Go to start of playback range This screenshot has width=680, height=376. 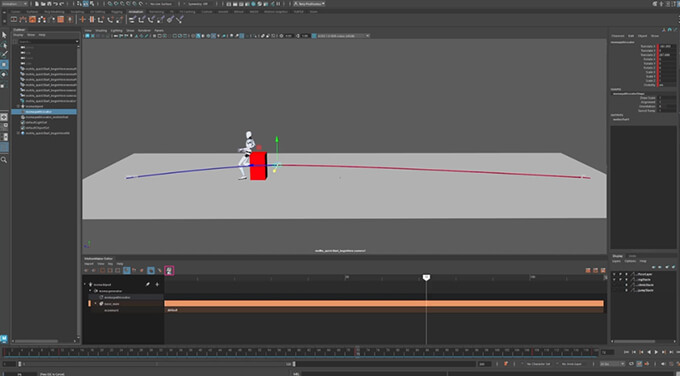click(x=627, y=352)
